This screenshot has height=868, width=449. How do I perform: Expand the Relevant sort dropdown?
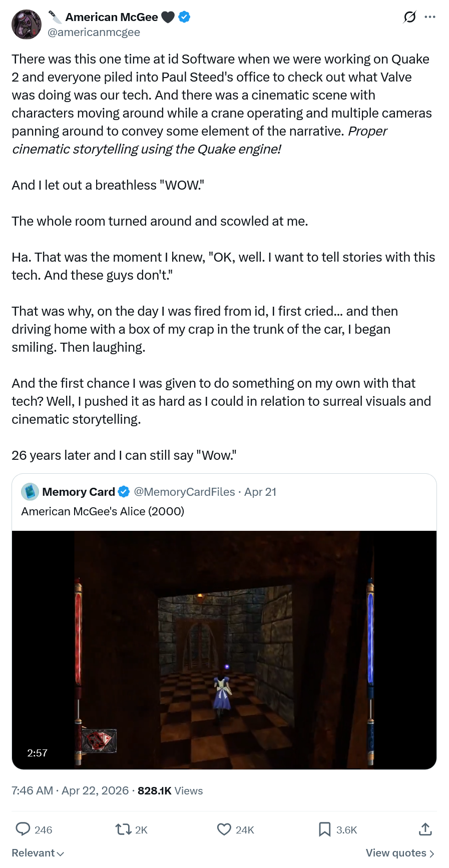tap(38, 853)
